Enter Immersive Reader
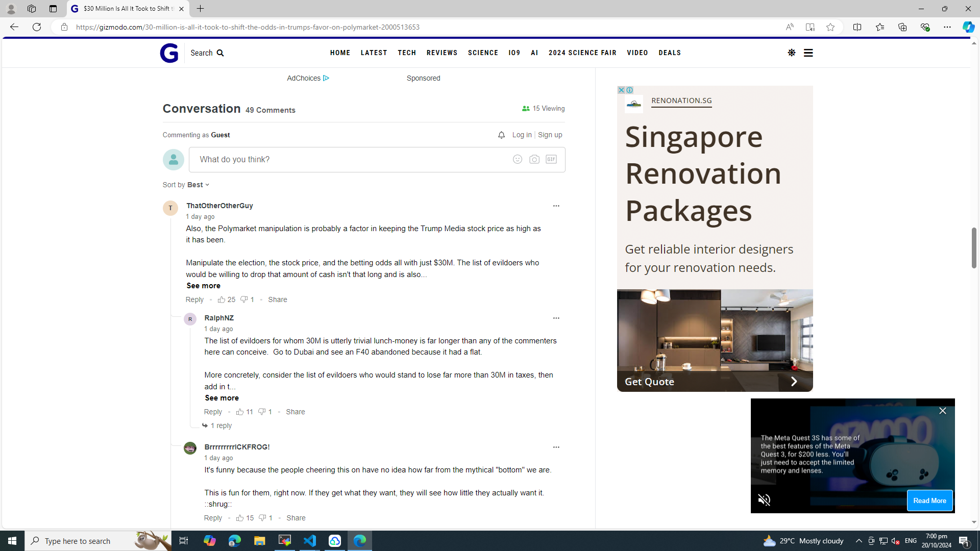This screenshot has width=980, height=551. (x=810, y=27)
